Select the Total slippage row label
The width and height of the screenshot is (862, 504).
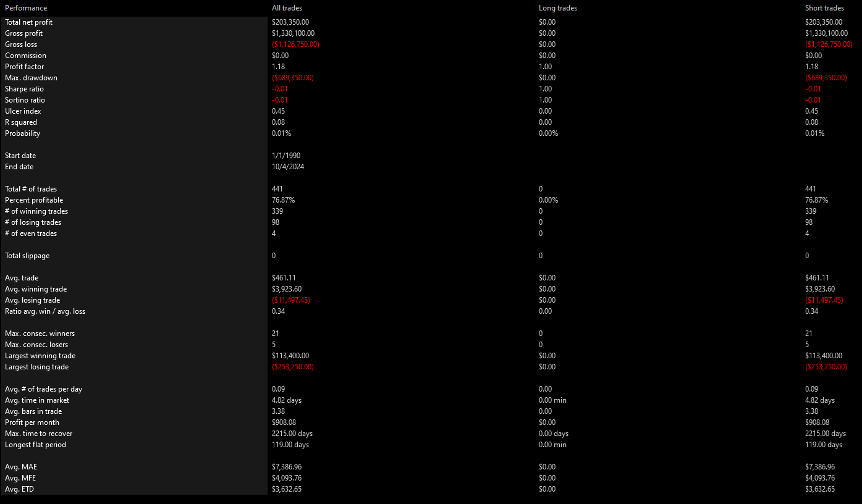coord(27,256)
